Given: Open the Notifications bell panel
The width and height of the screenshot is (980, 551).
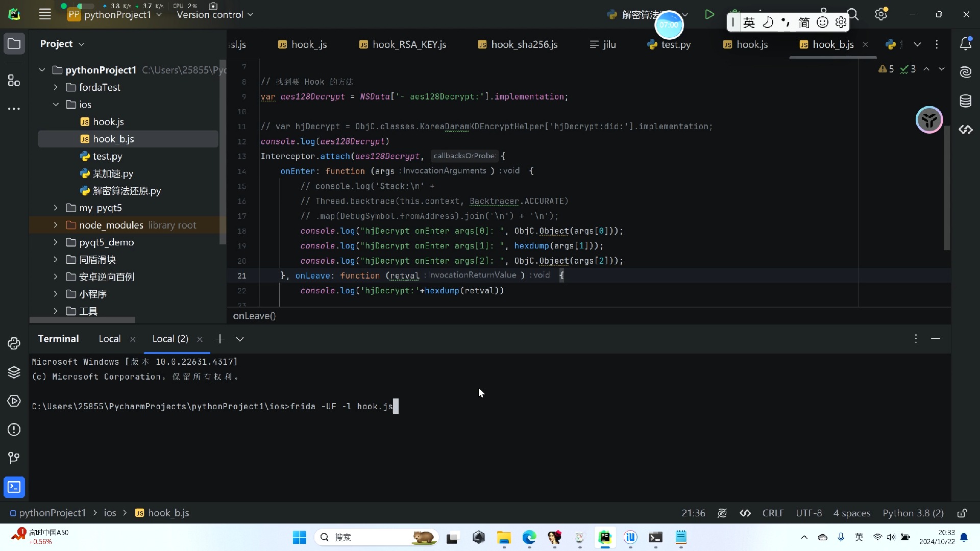Looking at the screenshot, I should tap(966, 44).
